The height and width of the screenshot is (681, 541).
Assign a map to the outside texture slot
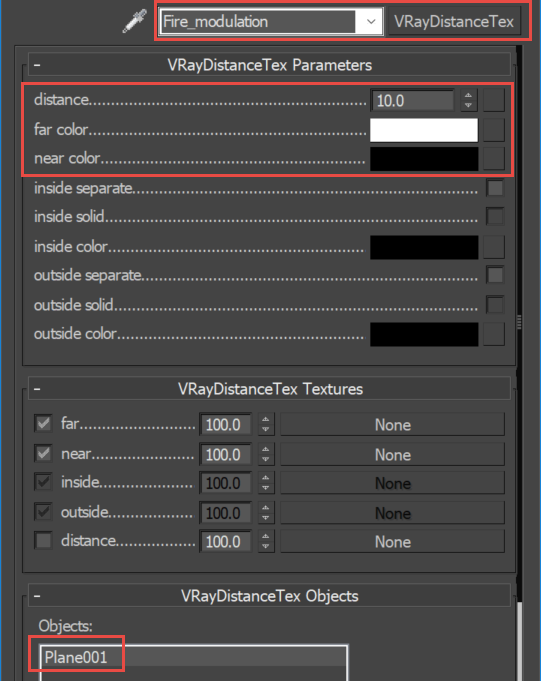tap(393, 513)
